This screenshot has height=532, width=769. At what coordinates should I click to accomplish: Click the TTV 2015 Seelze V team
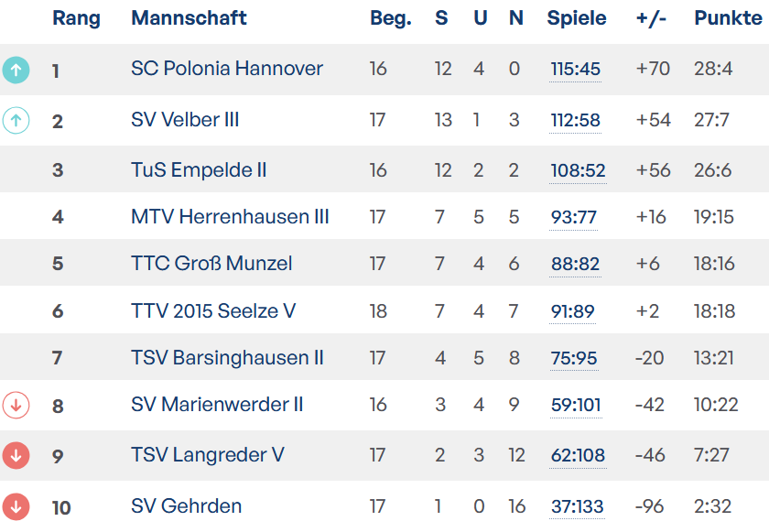(x=213, y=311)
